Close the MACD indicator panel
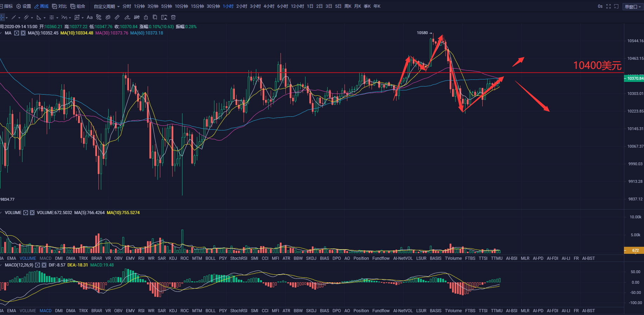The width and height of the screenshot is (644, 315). (x=44, y=265)
